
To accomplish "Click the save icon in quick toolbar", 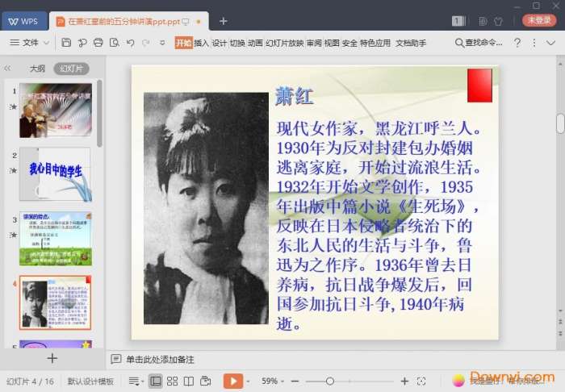I will click(66, 43).
